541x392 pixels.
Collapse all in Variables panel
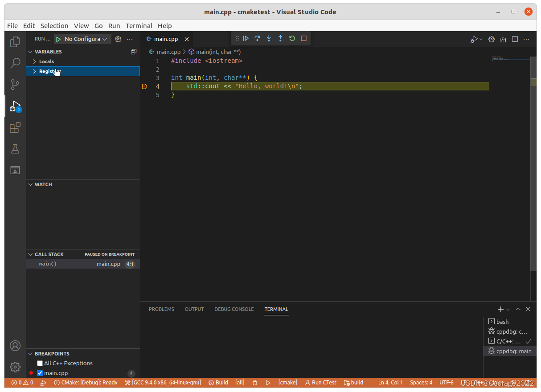click(133, 52)
